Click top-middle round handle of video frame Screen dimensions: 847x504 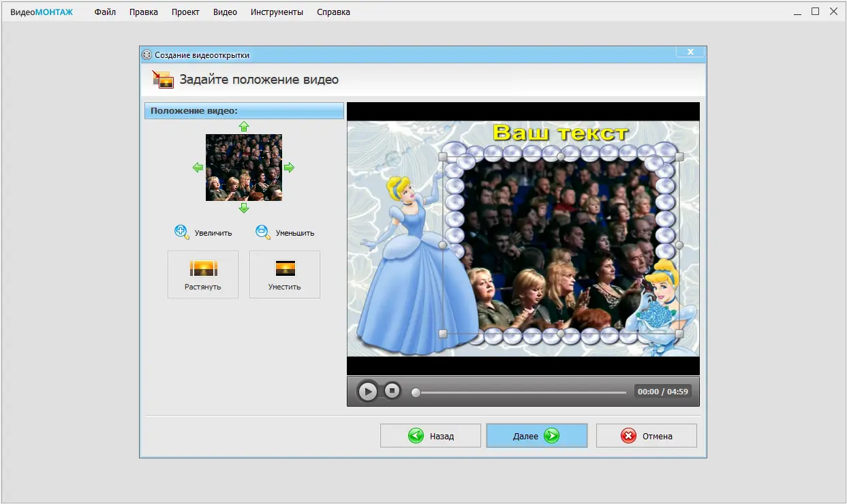click(x=561, y=157)
